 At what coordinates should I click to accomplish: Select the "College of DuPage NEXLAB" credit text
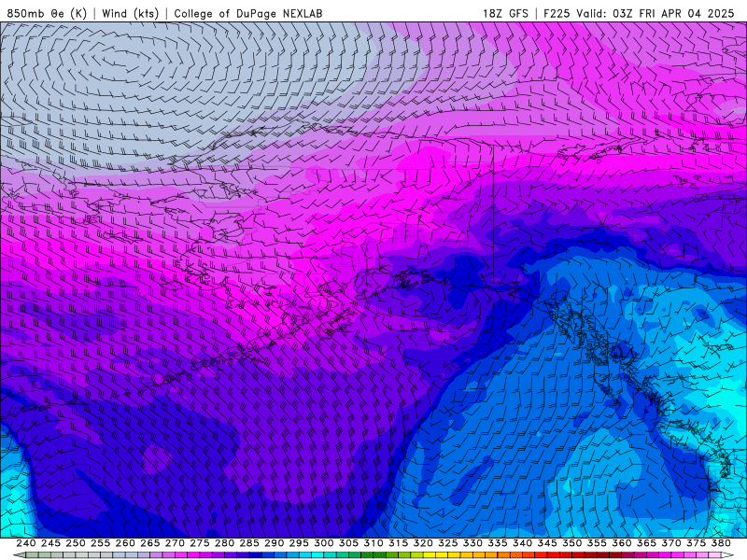[x=248, y=13]
